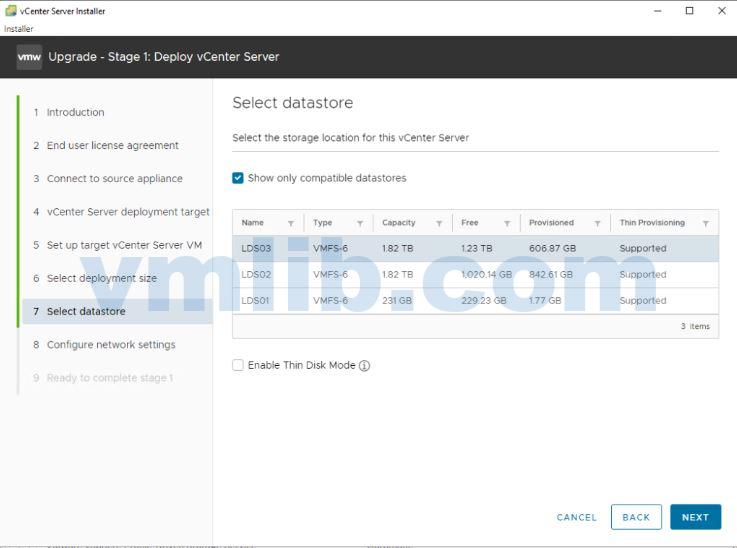Viewport: 737px width, 548px height.
Task: Sort by the Type column header
Action: coord(322,223)
